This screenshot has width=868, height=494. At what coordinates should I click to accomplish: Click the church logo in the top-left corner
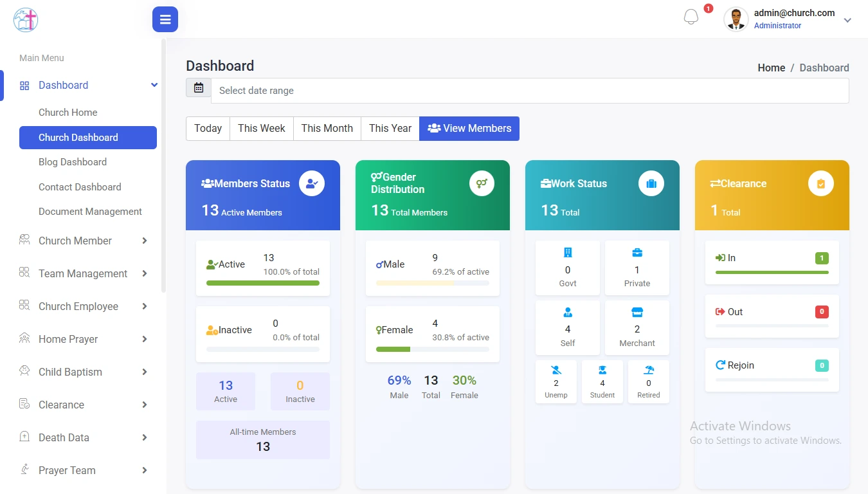click(x=25, y=20)
